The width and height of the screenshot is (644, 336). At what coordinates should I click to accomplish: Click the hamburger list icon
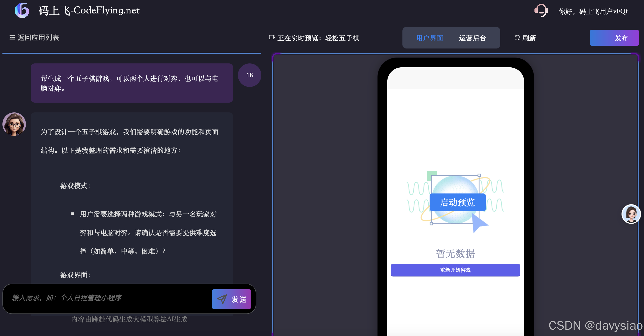(12, 37)
